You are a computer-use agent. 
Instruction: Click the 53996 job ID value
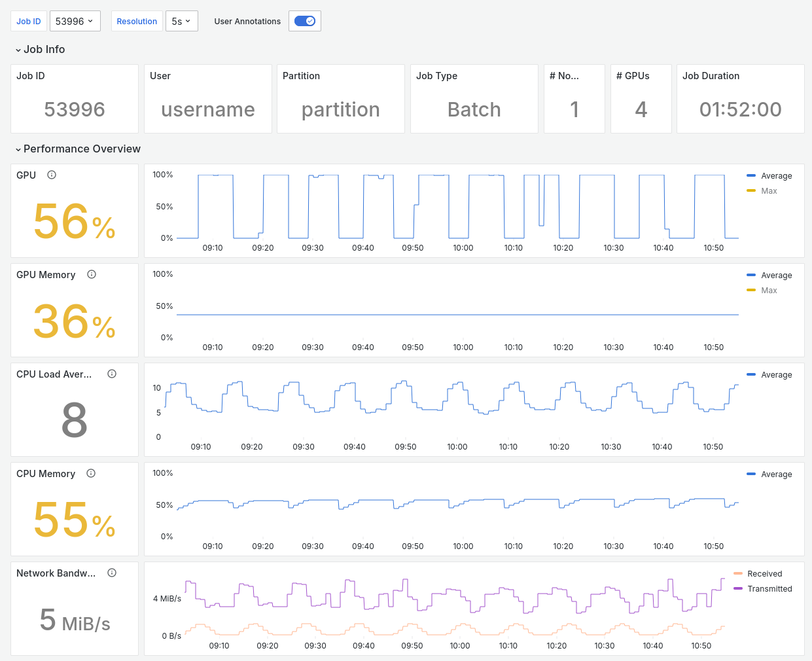75,109
